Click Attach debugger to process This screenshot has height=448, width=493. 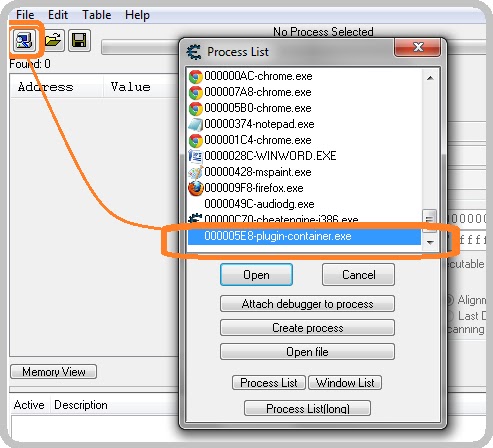tap(307, 304)
